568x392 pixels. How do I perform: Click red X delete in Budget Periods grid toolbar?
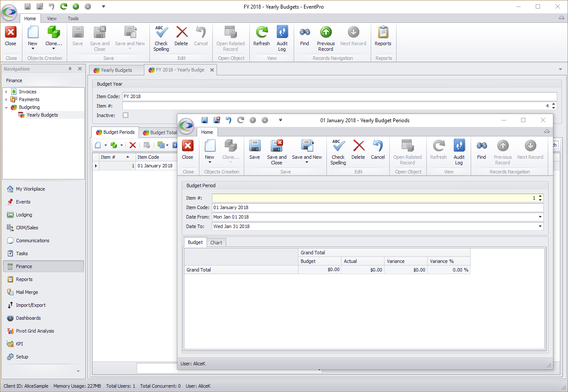click(x=133, y=145)
